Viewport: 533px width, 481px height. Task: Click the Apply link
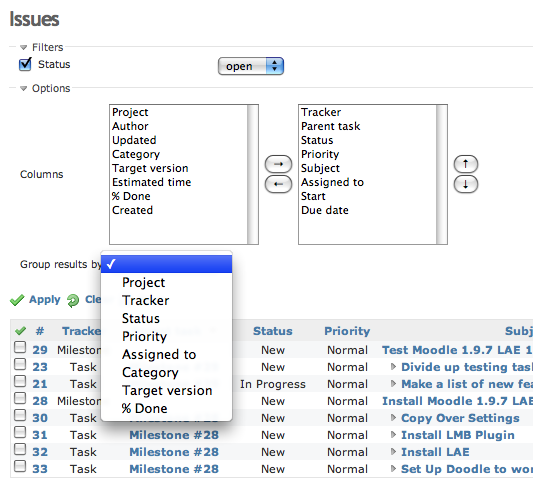click(x=45, y=299)
